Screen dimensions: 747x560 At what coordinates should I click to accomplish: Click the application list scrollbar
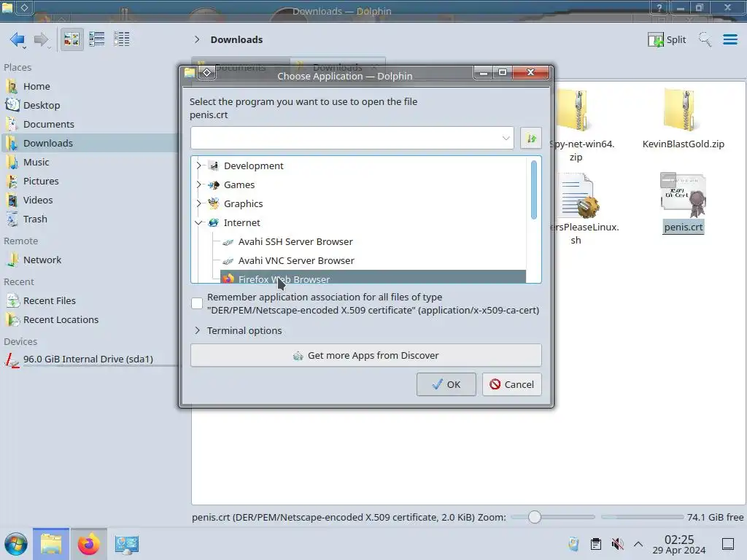coord(533,190)
